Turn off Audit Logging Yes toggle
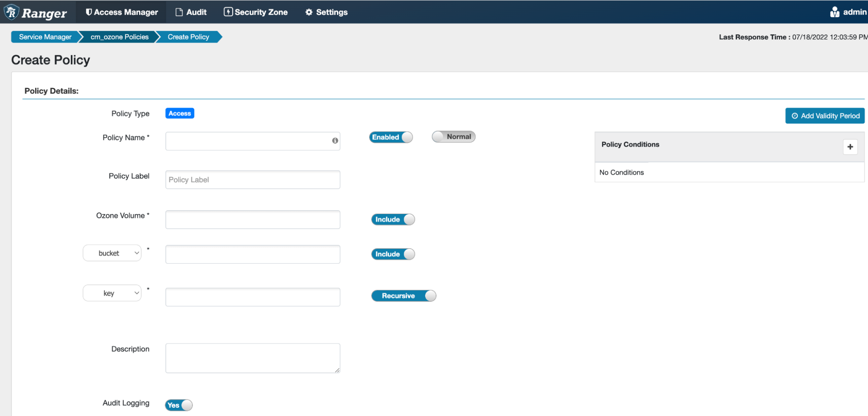The height and width of the screenshot is (416, 868). (x=178, y=405)
